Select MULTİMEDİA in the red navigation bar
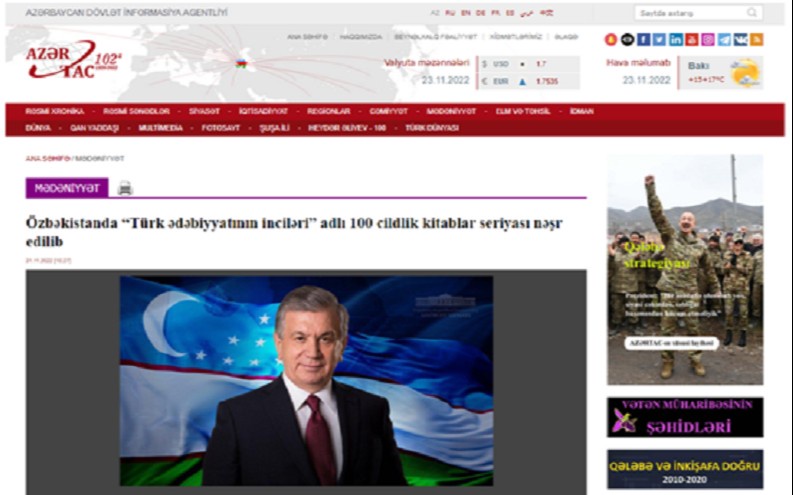 [161, 128]
